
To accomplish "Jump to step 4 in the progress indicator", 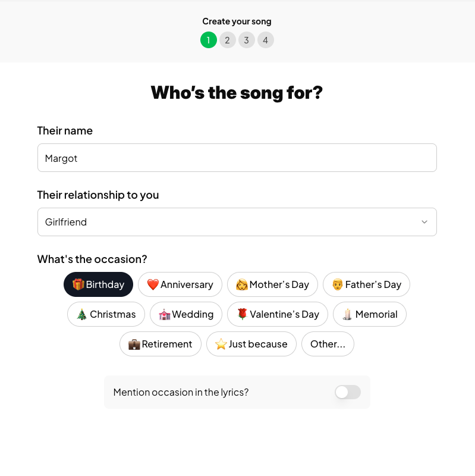I will click(x=265, y=40).
